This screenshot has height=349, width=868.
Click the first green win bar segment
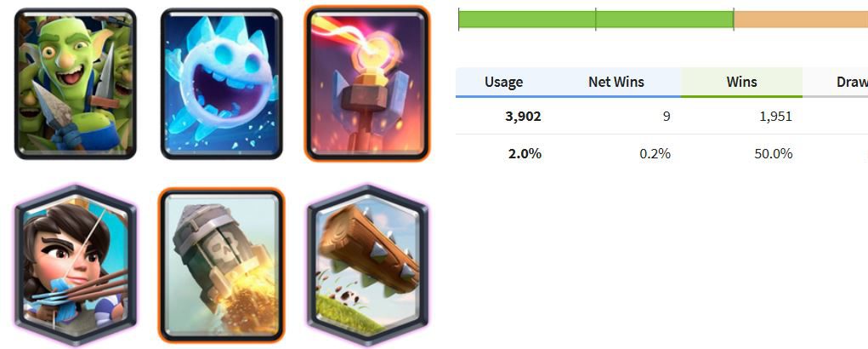point(527,19)
